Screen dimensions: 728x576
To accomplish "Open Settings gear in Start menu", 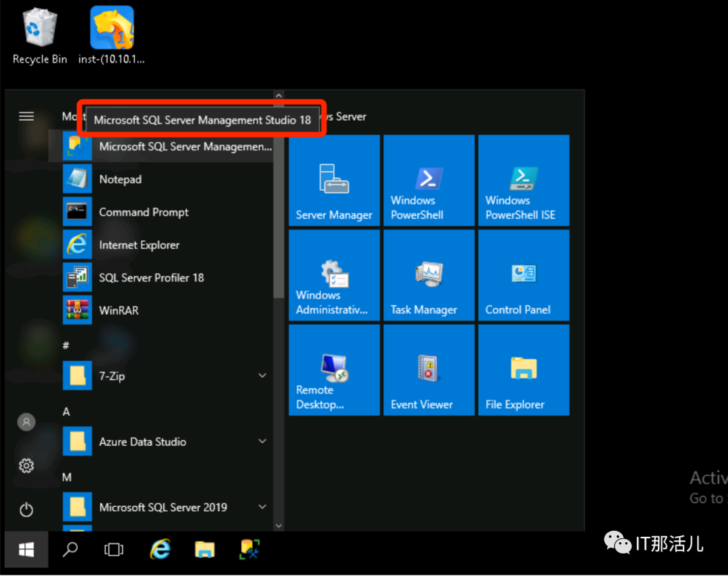I will click(x=26, y=465).
